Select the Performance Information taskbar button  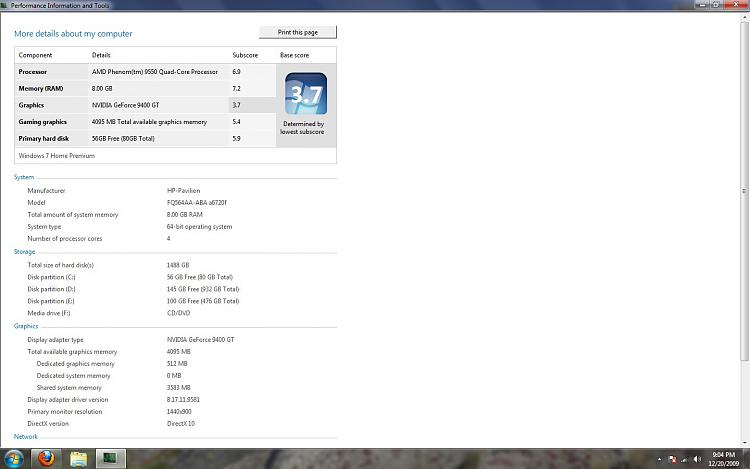(x=110, y=458)
